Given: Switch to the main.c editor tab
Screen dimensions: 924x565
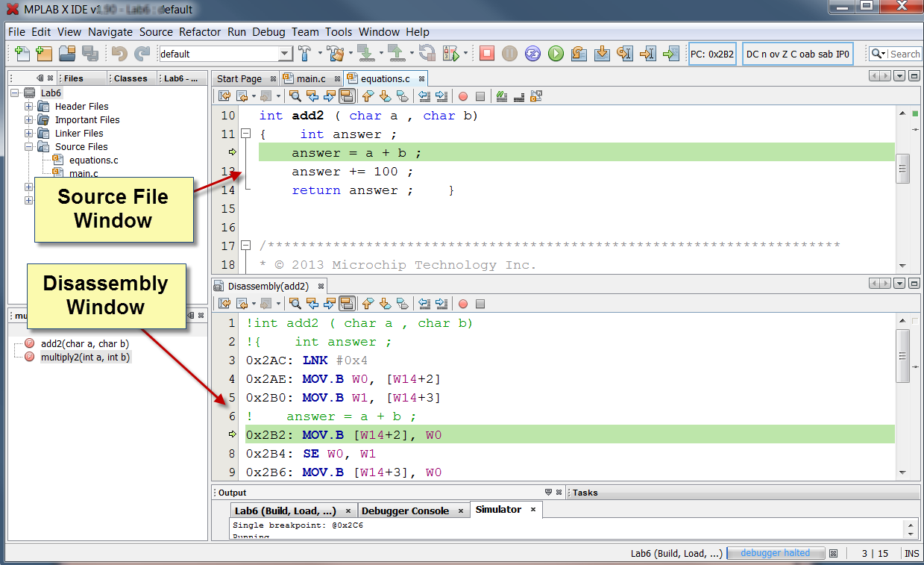Looking at the screenshot, I should click(311, 79).
